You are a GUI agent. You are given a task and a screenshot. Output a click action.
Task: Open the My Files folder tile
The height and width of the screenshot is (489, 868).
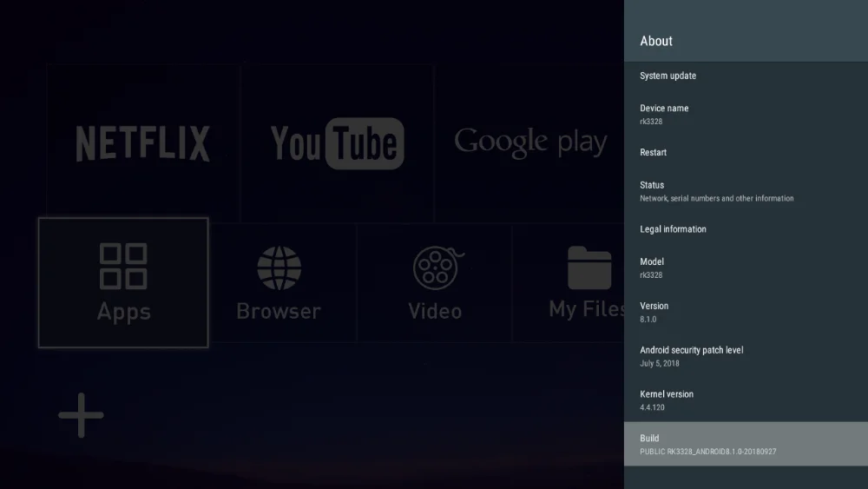tap(569, 283)
